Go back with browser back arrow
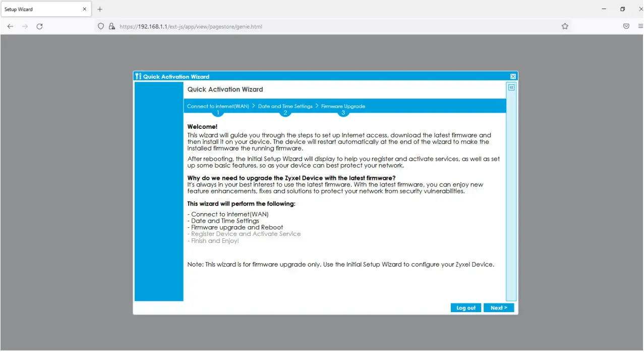Viewport: 644px width, 352px height. click(x=10, y=26)
